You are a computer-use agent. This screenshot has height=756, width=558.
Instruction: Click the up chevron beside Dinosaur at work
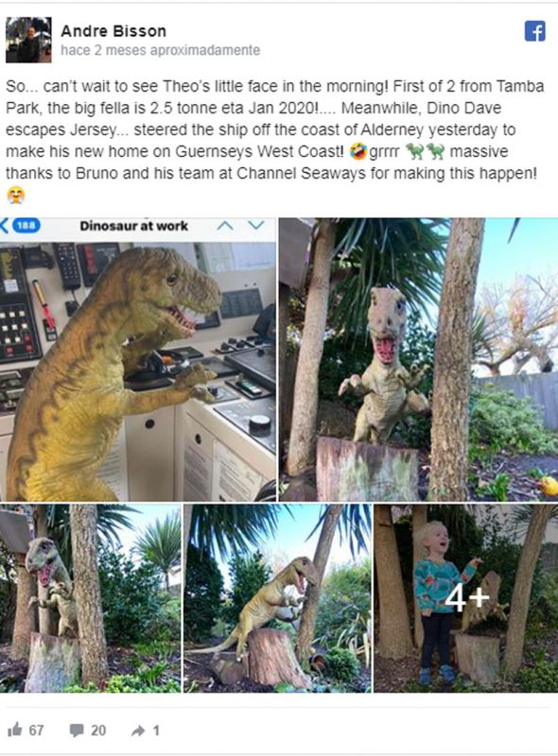[225, 225]
